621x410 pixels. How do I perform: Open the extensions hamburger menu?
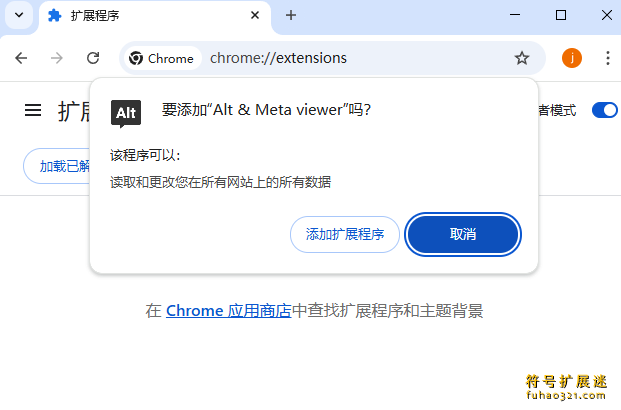[x=33, y=110]
